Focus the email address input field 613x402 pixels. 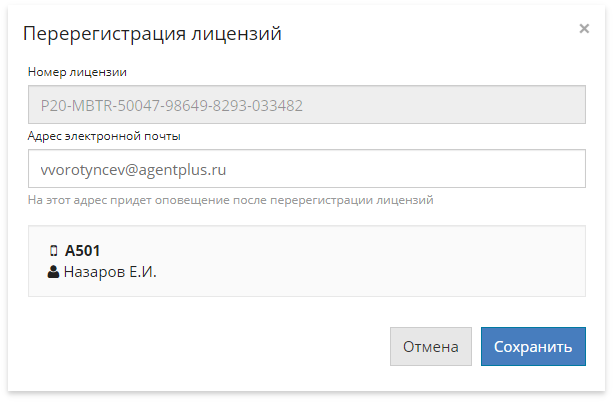pos(307,169)
